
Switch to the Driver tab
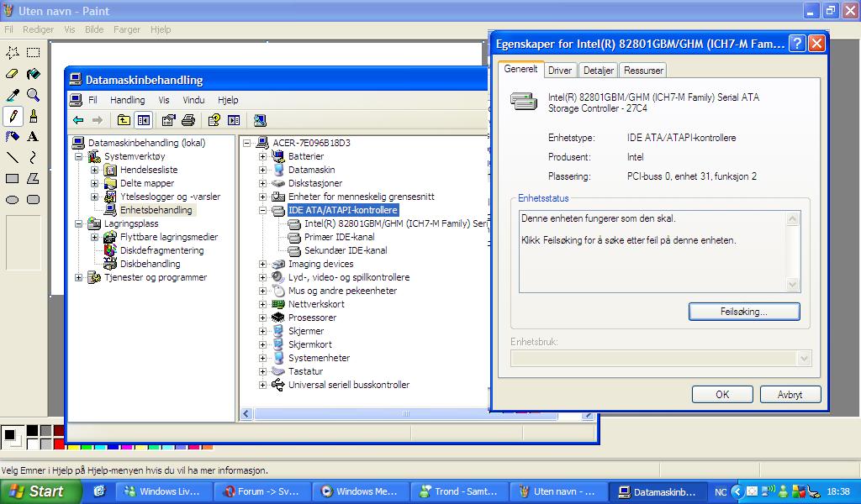(x=559, y=71)
